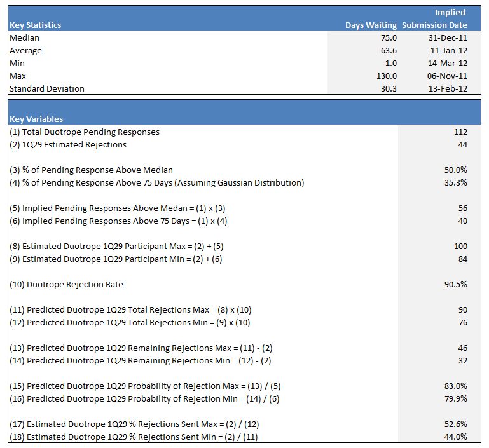Click the Probability of Rejection Min 79.9%
This screenshot has width=489, height=448.
455,399
